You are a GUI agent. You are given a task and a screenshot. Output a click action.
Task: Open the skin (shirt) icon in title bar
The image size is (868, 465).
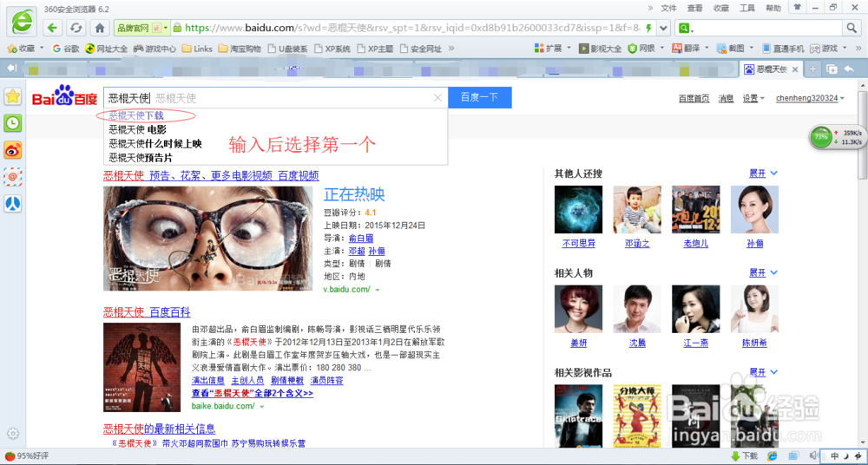tap(797, 7)
